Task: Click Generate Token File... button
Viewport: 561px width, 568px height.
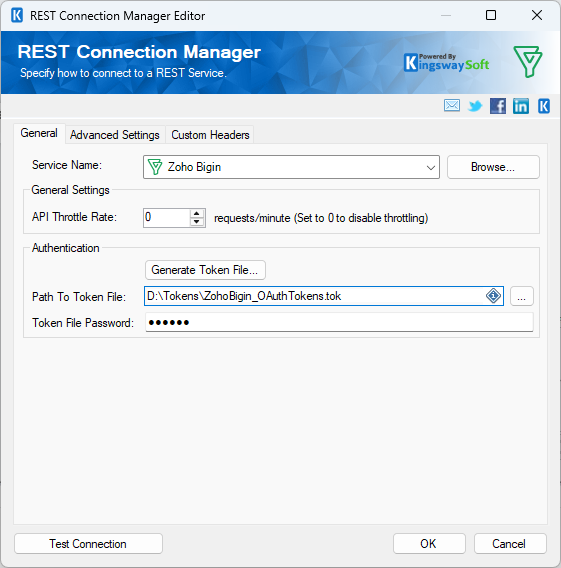Action: click(x=205, y=270)
